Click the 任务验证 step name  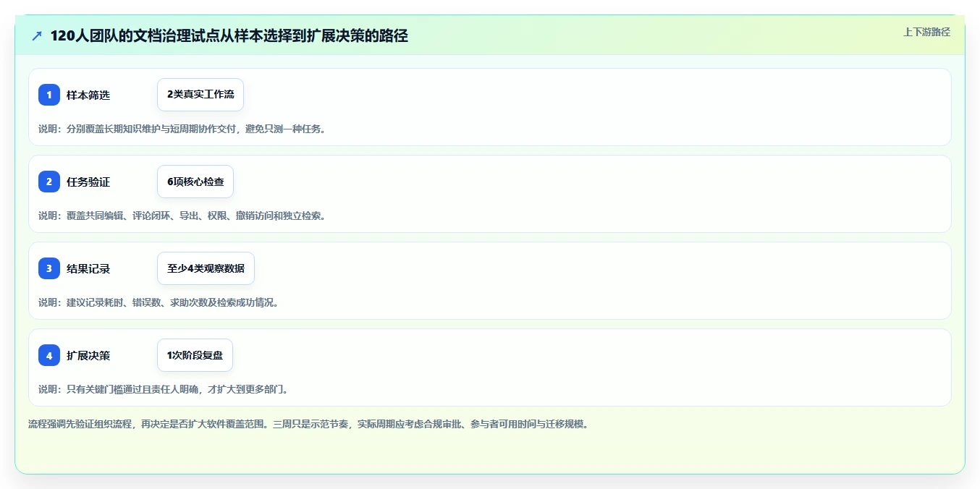coord(88,182)
